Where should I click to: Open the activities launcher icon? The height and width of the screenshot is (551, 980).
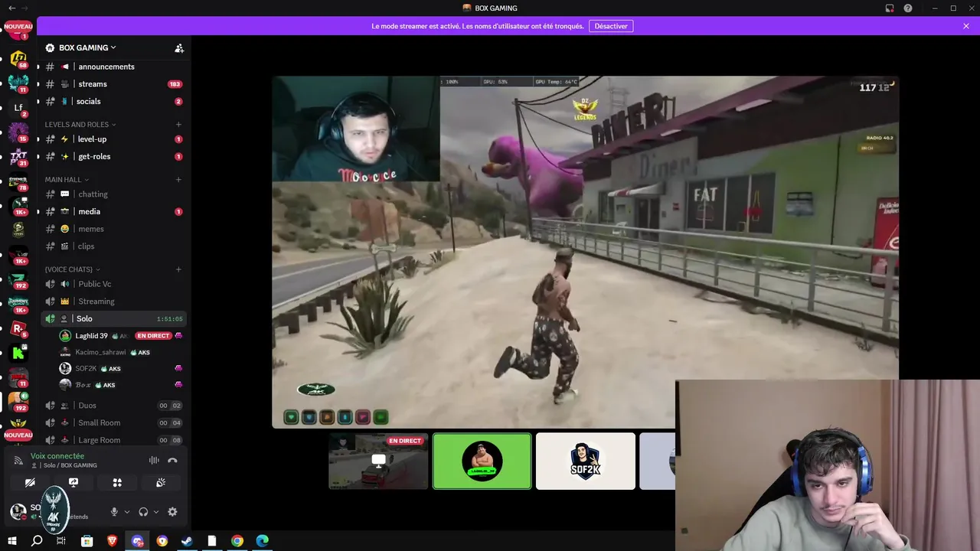(x=117, y=483)
